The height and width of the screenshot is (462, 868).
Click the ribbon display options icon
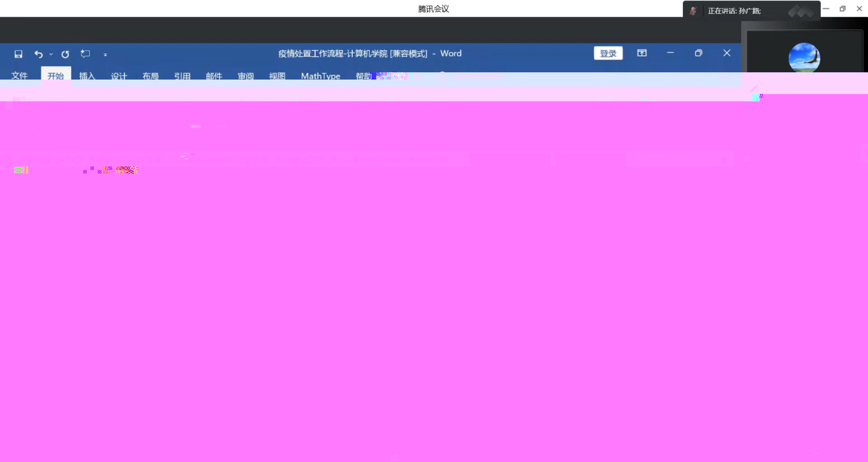(642, 53)
